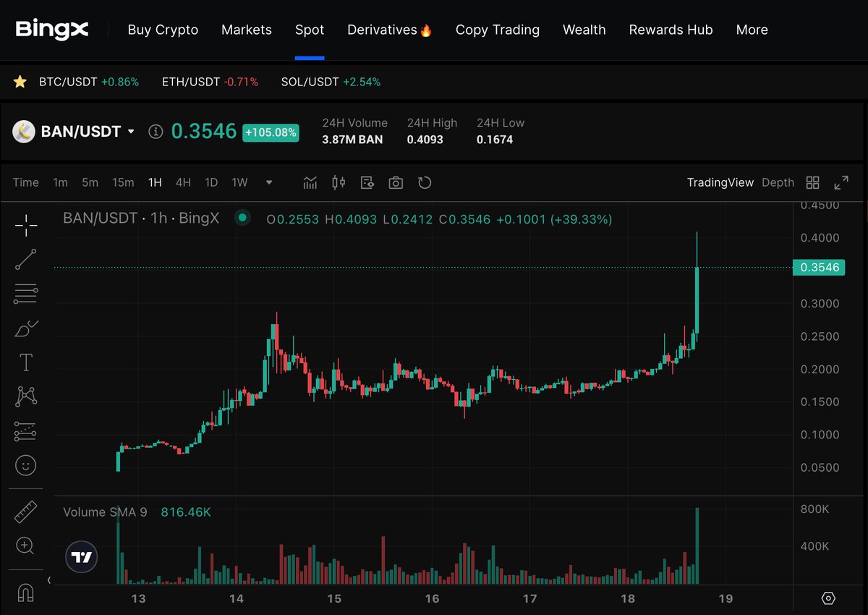The image size is (868, 615).
Task: Open the Markets page
Action: click(x=247, y=30)
